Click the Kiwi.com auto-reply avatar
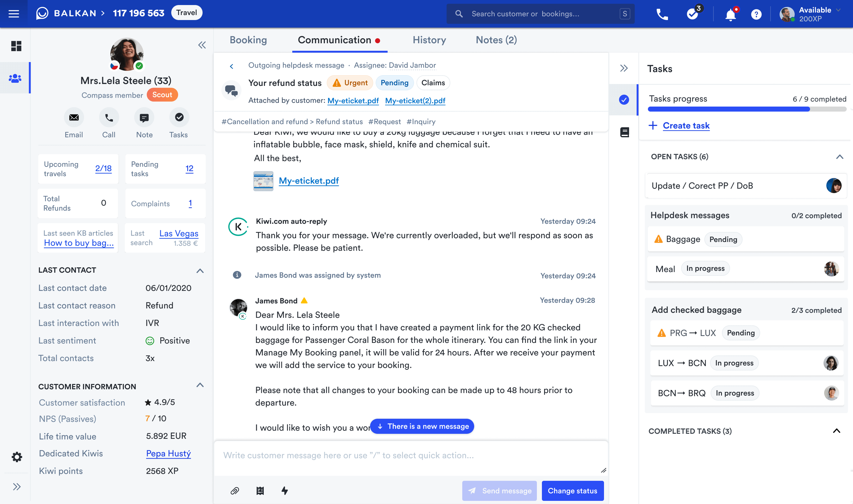This screenshot has height=504, width=853. click(x=238, y=227)
